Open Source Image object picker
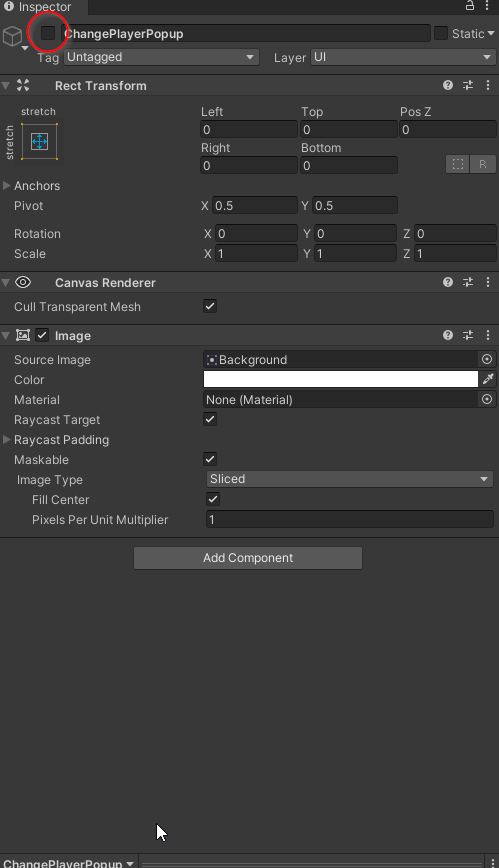Image resolution: width=499 pixels, height=868 pixels. tap(487, 359)
